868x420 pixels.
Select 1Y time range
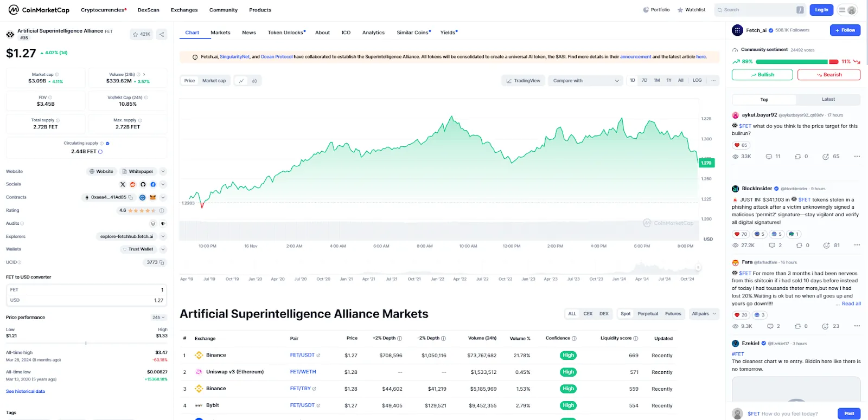[669, 80]
